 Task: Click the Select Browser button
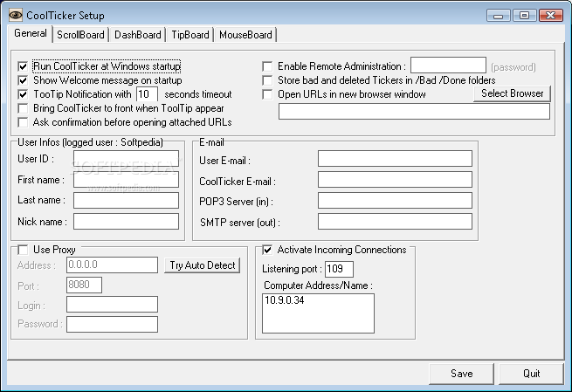512,93
